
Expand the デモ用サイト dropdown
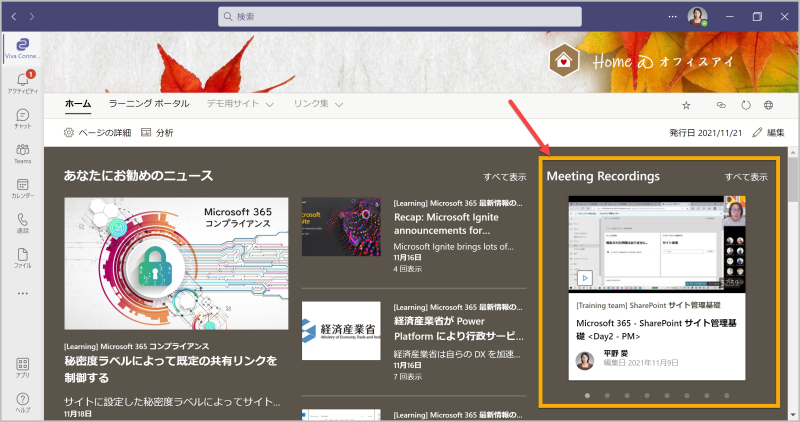(x=240, y=104)
